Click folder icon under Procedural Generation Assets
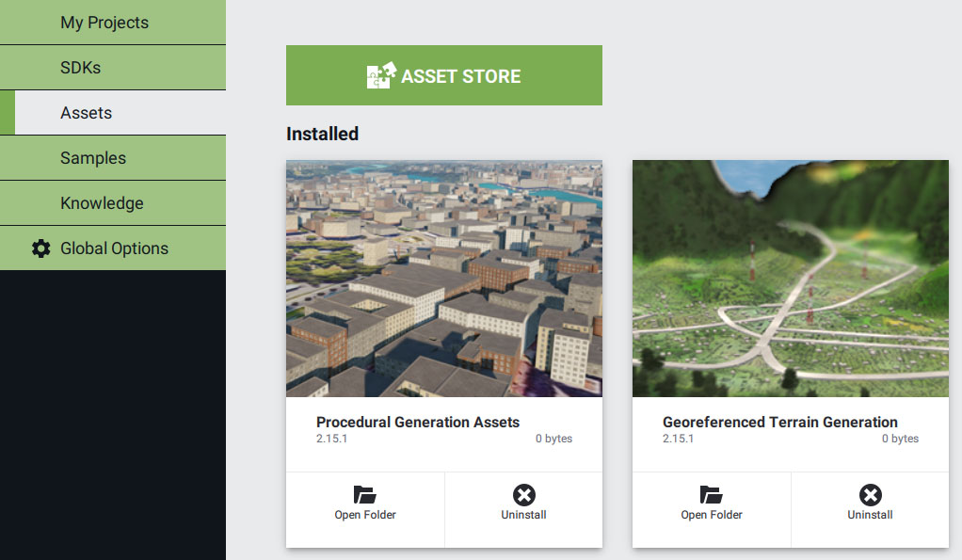The image size is (962, 560). point(364,494)
